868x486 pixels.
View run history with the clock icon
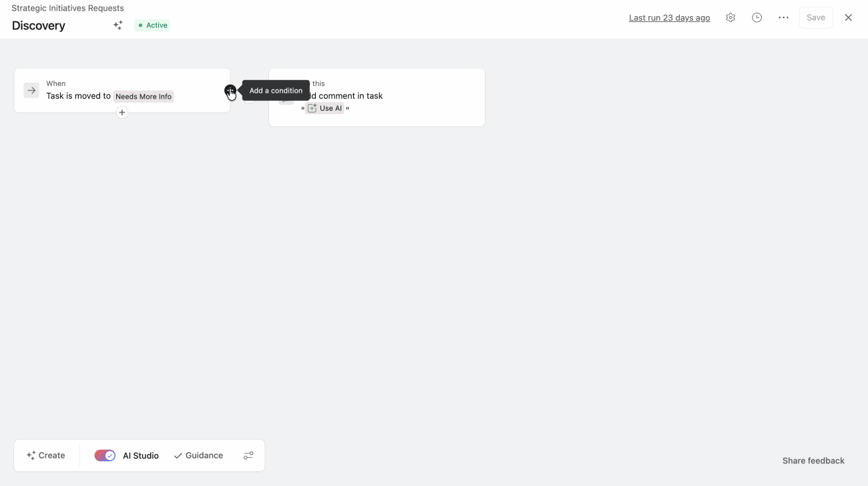pyautogui.click(x=756, y=18)
